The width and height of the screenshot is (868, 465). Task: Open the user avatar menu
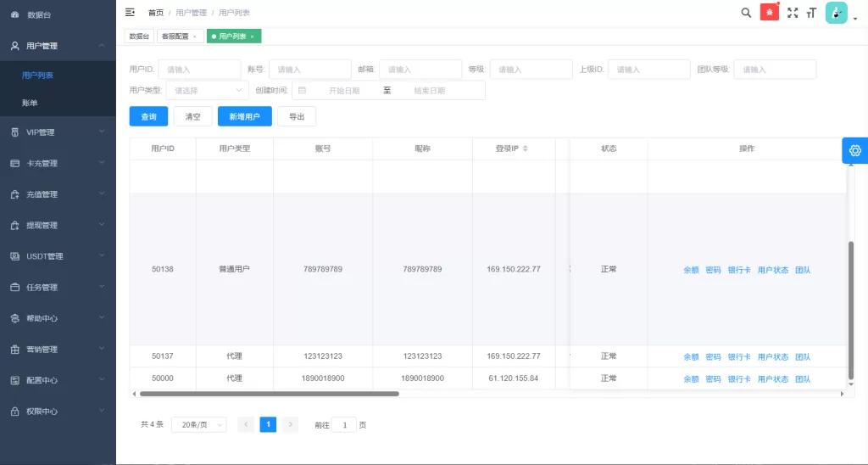(836, 13)
